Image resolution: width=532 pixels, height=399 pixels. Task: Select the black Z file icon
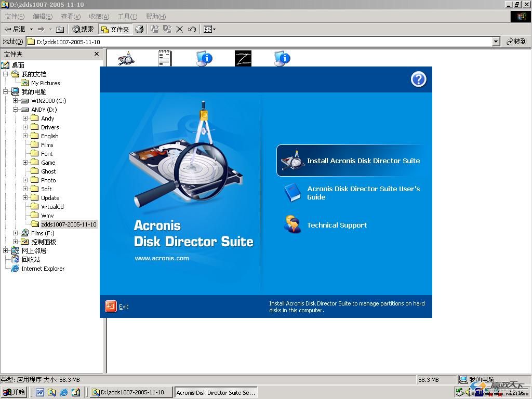tap(243, 58)
